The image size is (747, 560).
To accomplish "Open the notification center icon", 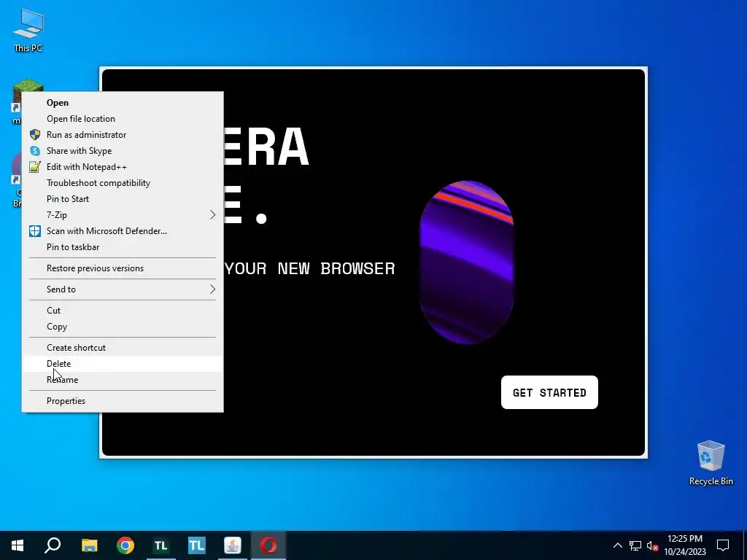I will point(723,545).
